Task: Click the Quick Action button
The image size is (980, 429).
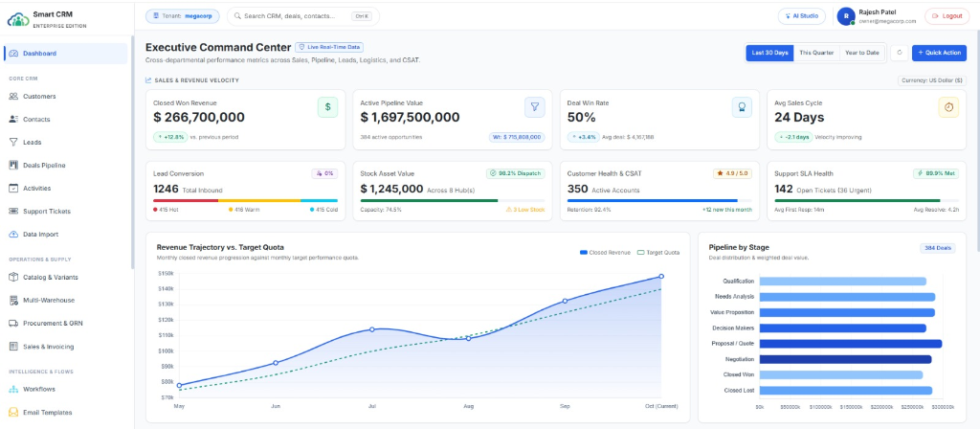Action: click(940, 54)
